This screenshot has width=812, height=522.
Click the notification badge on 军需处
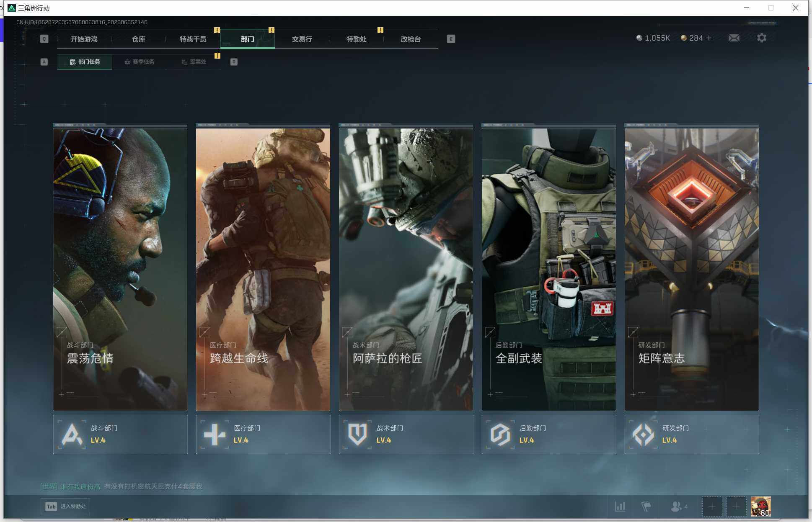(x=217, y=56)
